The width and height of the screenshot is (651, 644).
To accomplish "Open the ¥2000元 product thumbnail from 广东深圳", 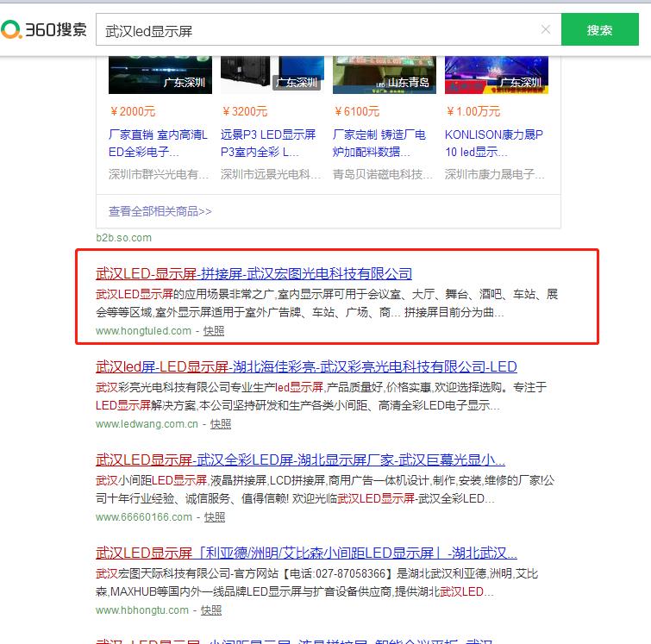I will tap(160, 75).
